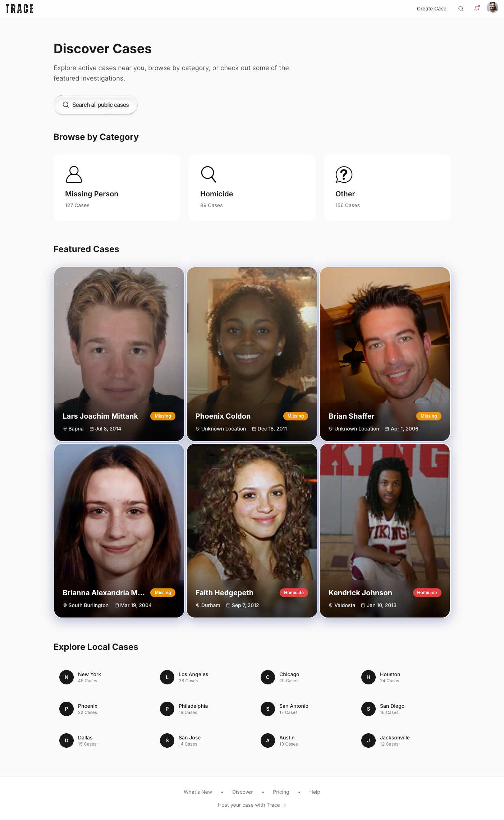
Task: Open What's New footer link
Action: tap(198, 792)
